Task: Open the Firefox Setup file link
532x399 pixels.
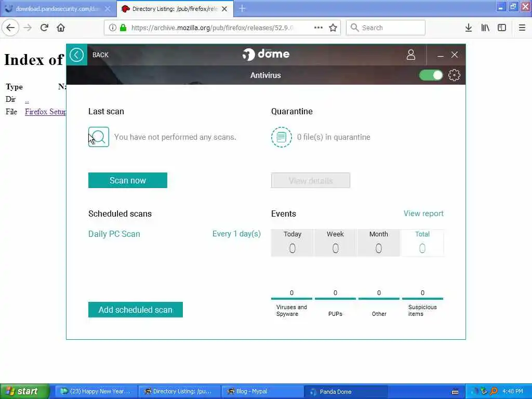Action: point(46,112)
